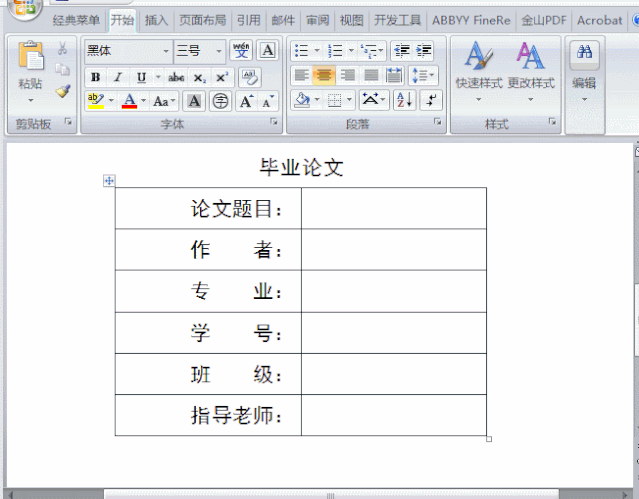Show paragraph marks icon
This screenshot has height=499, width=639.
tap(431, 100)
